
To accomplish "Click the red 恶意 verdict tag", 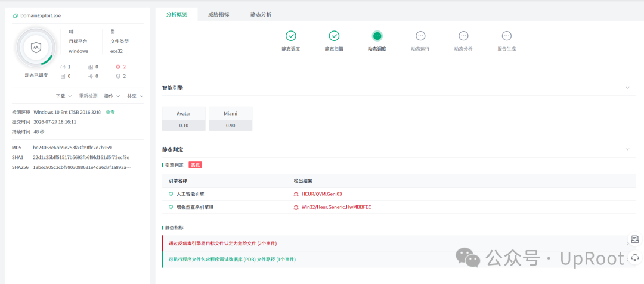I will click(x=196, y=165).
